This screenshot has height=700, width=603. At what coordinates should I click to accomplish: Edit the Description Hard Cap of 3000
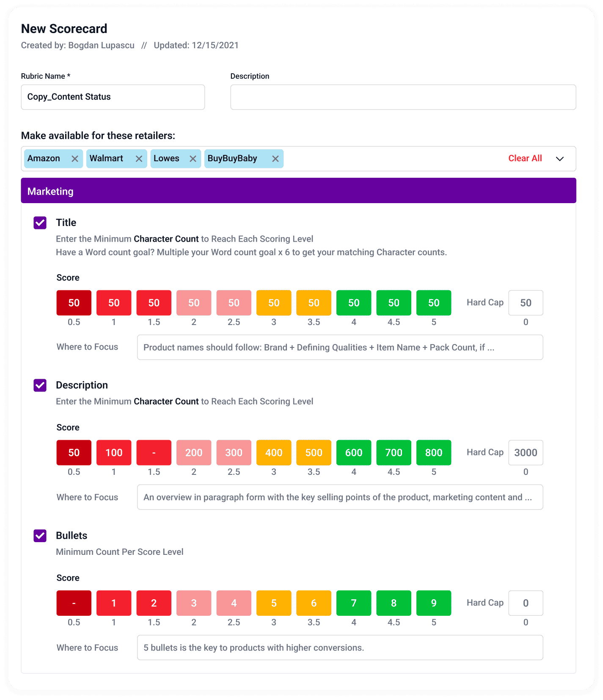[x=526, y=452]
